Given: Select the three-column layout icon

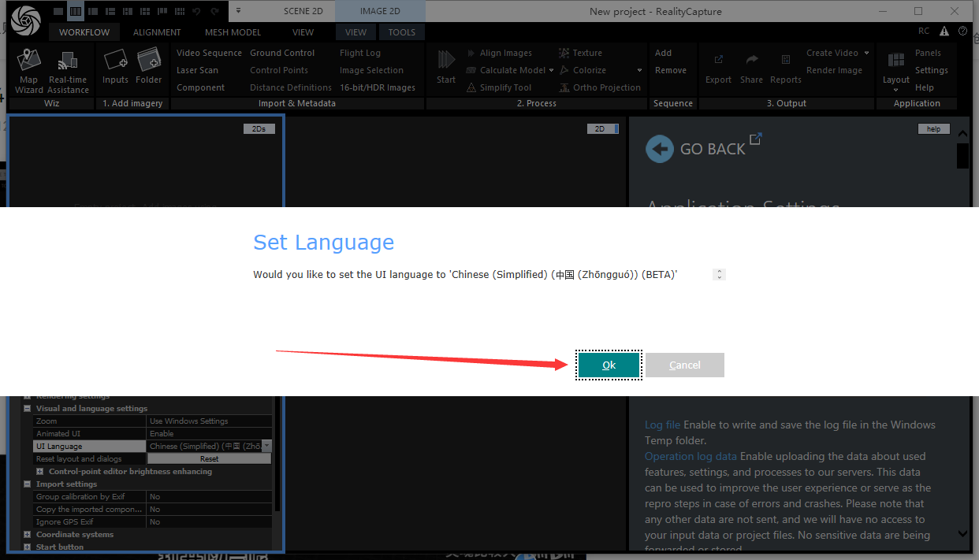Looking at the screenshot, I should coord(76,11).
